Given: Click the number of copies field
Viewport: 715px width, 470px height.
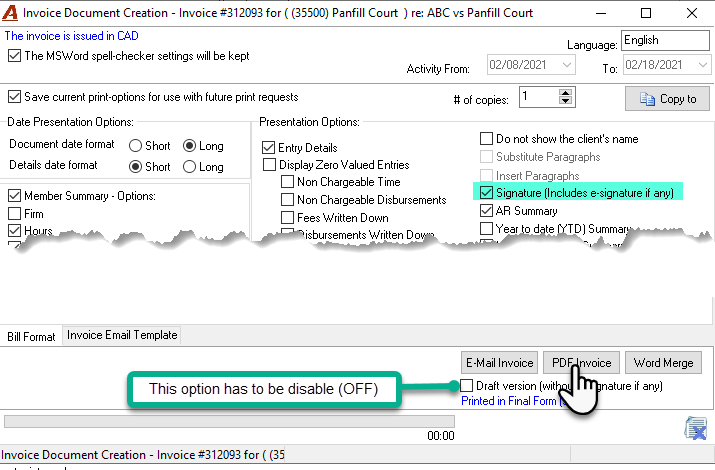Looking at the screenshot, I should coord(539,97).
